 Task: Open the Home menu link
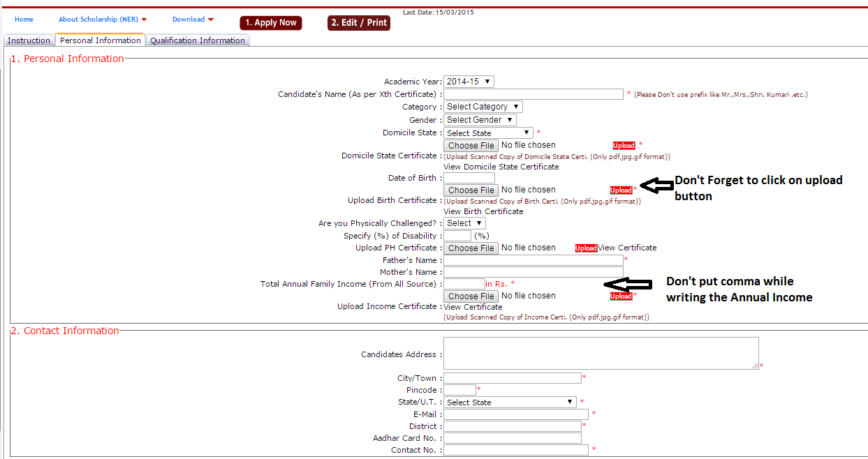click(x=24, y=20)
